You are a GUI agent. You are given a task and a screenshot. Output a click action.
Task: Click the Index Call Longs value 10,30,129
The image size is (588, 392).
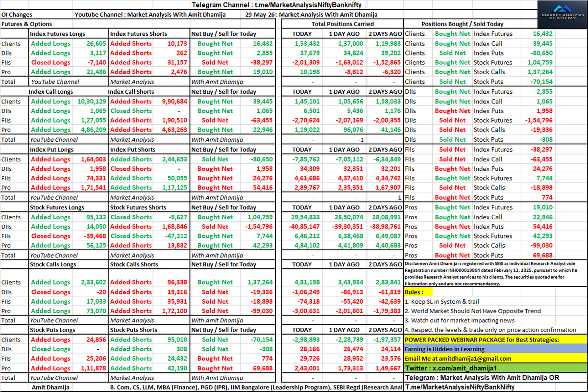[92, 102]
